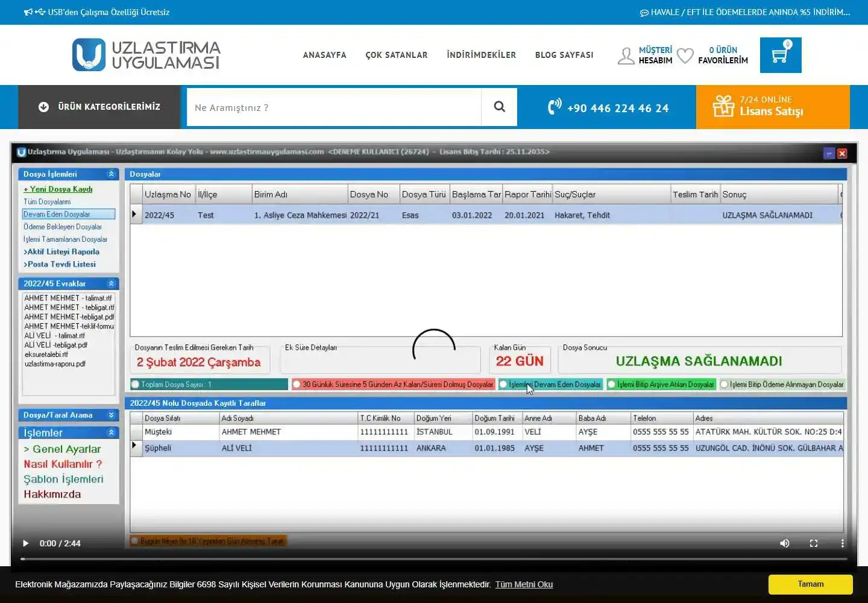Select Devam Eden Dosyalar in sidebar
This screenshot has height=603, width=868.
[69, 214]
